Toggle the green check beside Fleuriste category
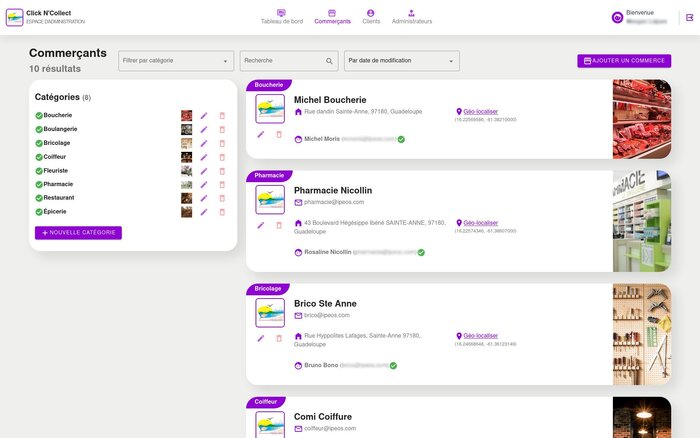Viewport: 700px width, 438px height. coord(39,171)
